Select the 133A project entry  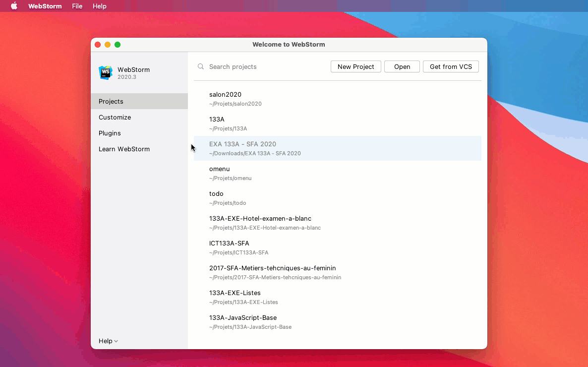(338, 123)
